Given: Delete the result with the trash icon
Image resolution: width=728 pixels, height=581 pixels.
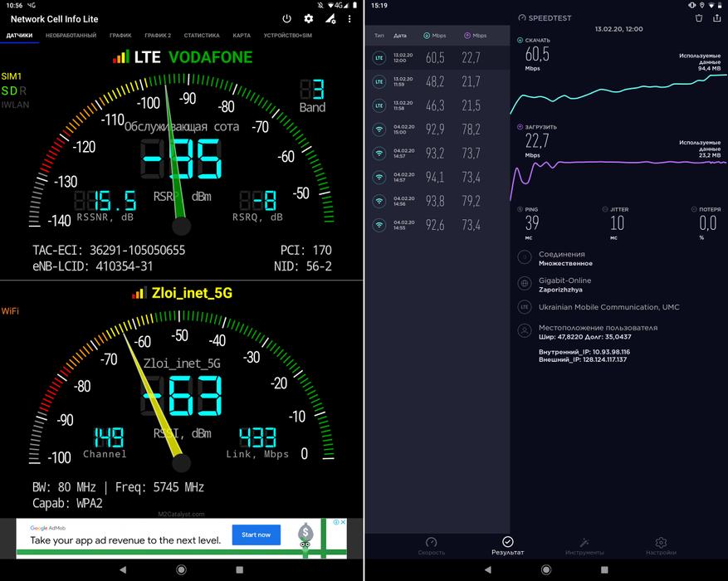Looking at the screenshot, I should (699, 18).
